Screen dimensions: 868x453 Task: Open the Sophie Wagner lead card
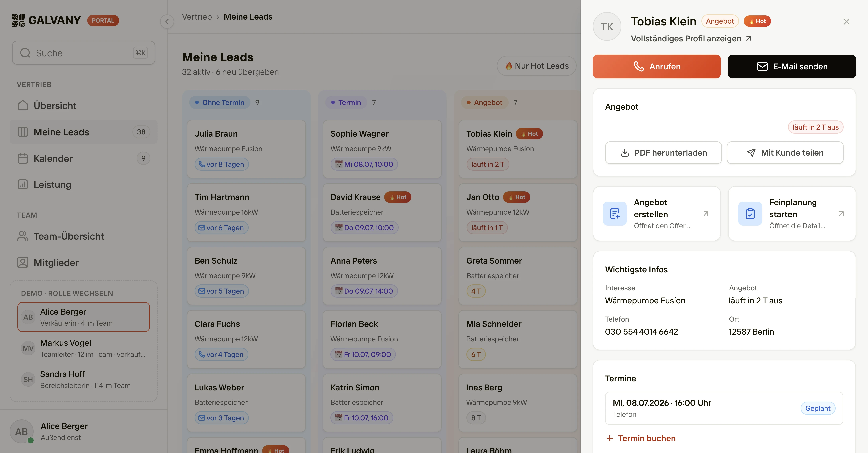pyautogui.click(x=382, y=149)
